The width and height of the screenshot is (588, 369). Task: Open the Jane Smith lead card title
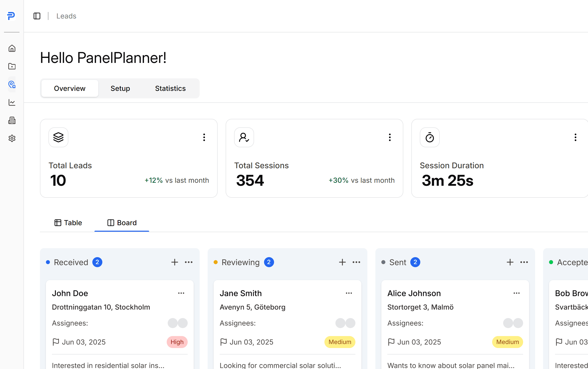tap(241, 293)
